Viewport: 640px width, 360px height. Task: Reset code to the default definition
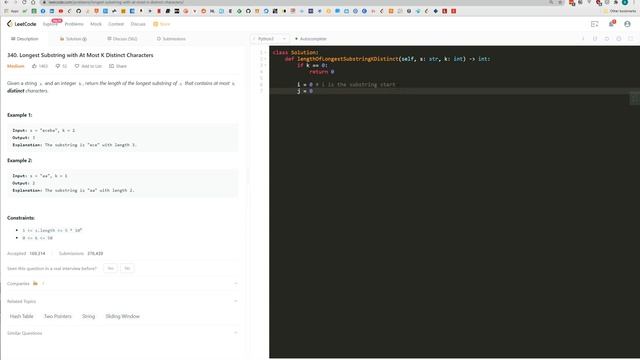pyautogui.click(x=607, y=39)
